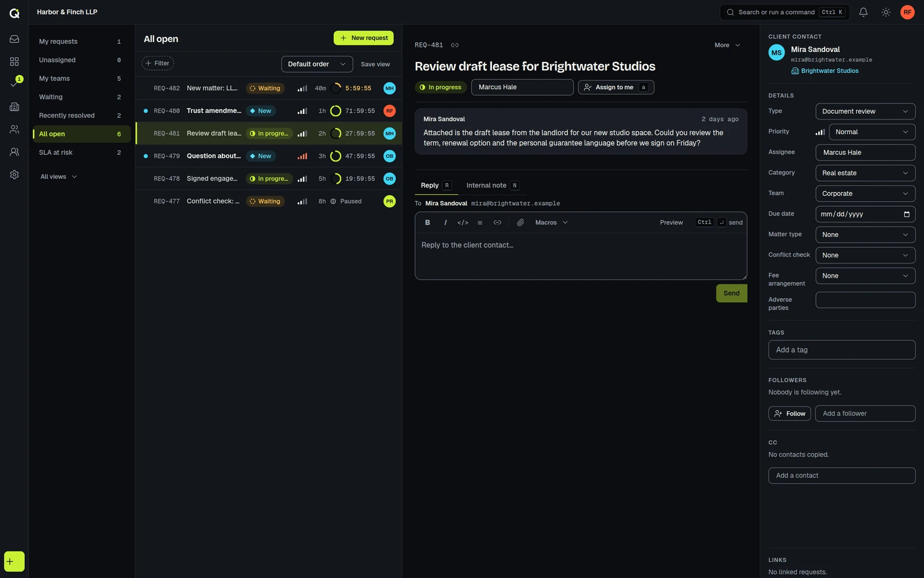This screenshot has width=924, height=578.
Task: Open the Team dropdown showing Corporate
Action: [x=865, y=194]
